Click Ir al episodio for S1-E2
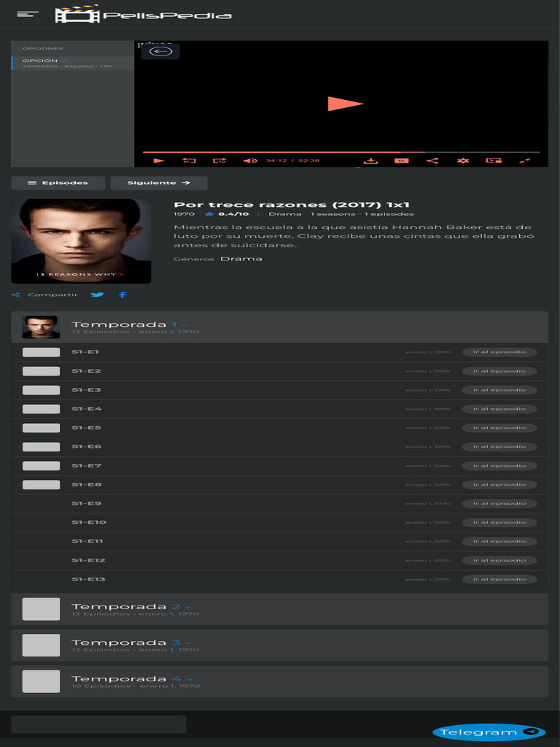This screenshot has height=747, width=560. tap(499, 371)
